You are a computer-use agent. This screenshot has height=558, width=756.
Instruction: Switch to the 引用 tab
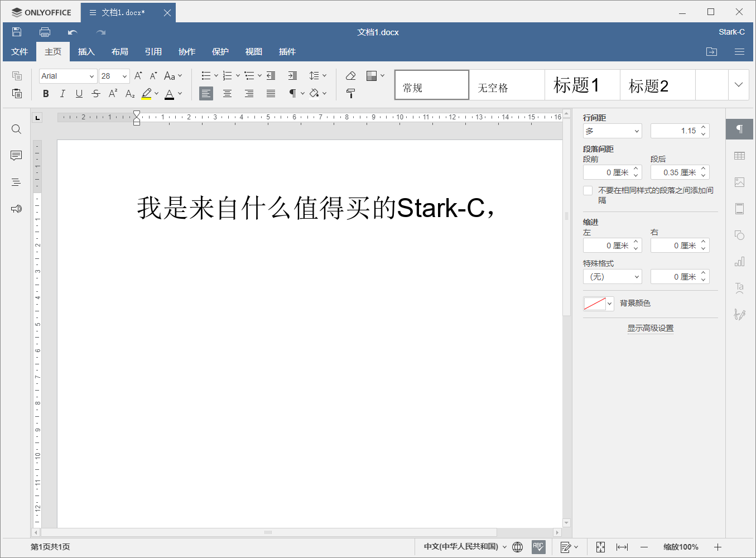click(x=153, y=52)
